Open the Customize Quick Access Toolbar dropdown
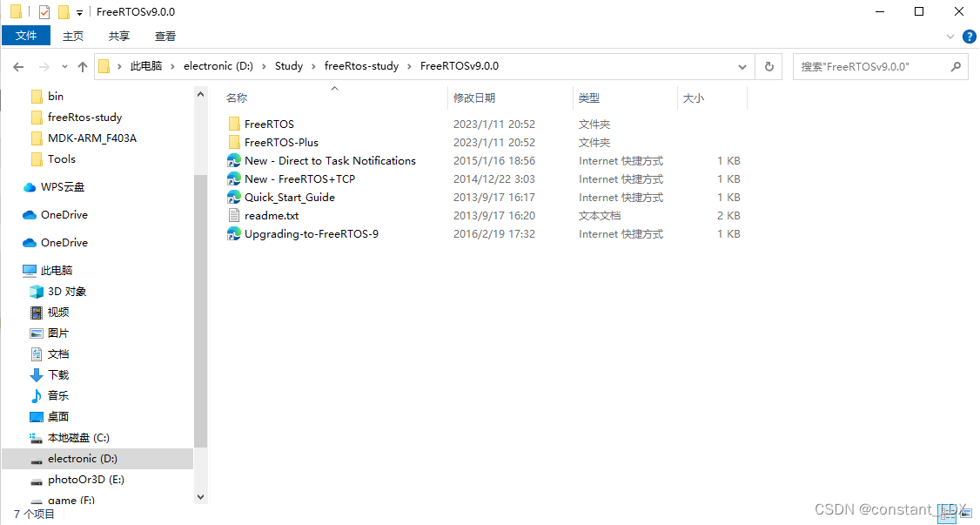The image size is (980, 525). (x=79, y=13)
